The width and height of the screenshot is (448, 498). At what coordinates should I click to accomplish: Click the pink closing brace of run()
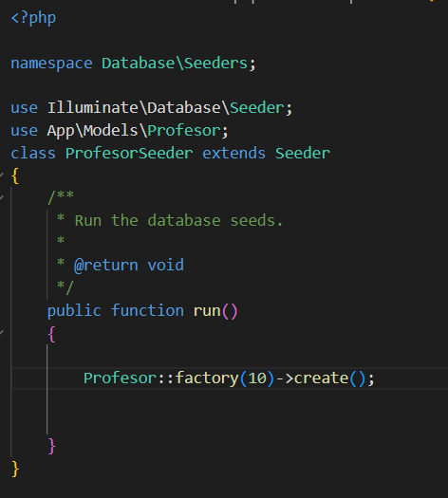pyautogui.click(x=52, y=446)
